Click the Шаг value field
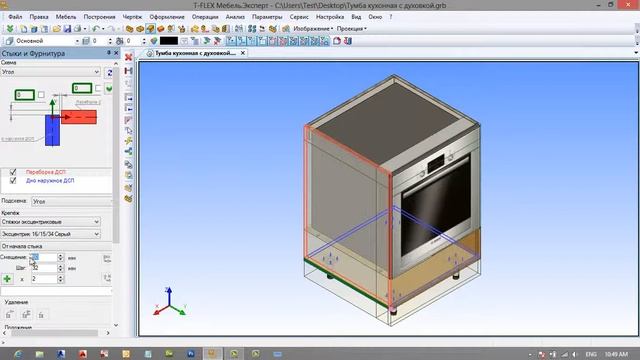The height and width of the screenshot is (360, 640). coord(44,268)
